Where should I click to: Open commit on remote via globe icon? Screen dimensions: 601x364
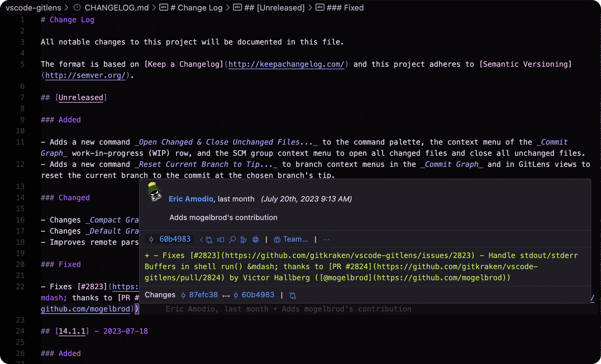256,239
